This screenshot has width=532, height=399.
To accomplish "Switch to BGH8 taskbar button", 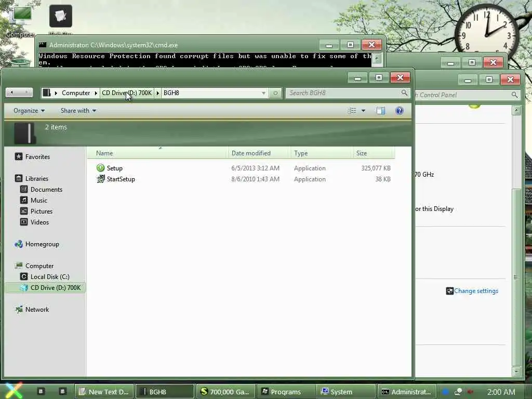I will pos(165,392).
